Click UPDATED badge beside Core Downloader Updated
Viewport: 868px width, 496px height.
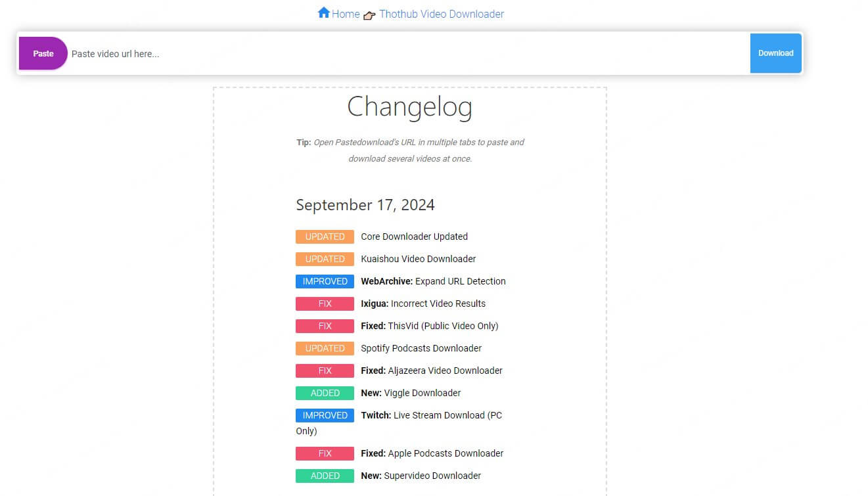(x=325, y=237)
